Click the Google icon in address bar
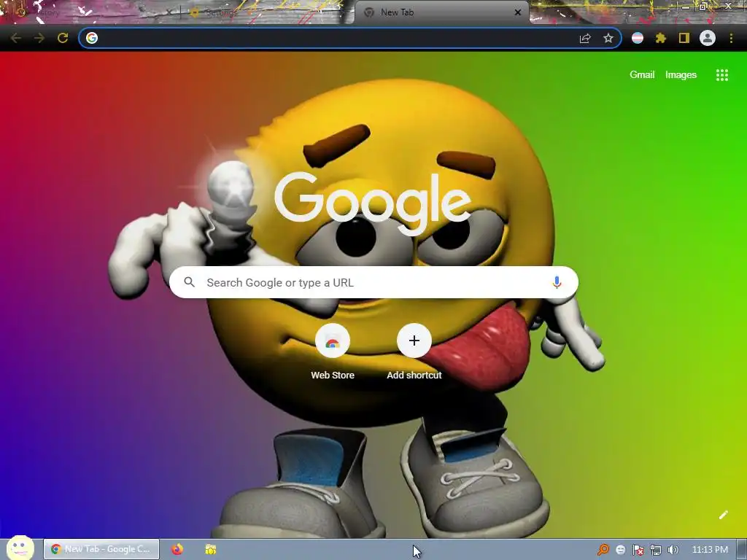747x560 pixels. click(92, 38)
